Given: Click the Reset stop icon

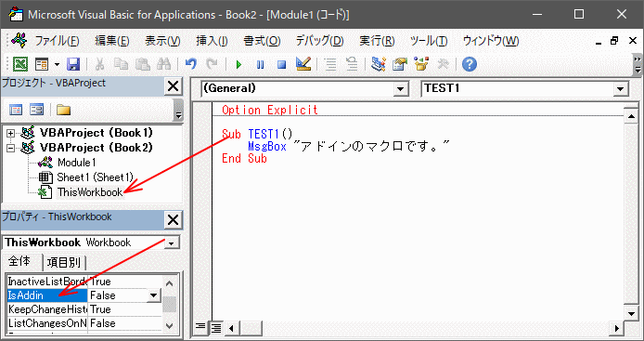Looking at the screenshot, I should (281, 65).
